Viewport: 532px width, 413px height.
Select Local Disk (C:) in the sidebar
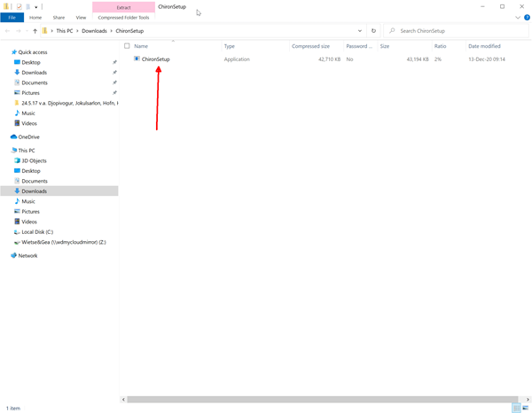point(37,232)
